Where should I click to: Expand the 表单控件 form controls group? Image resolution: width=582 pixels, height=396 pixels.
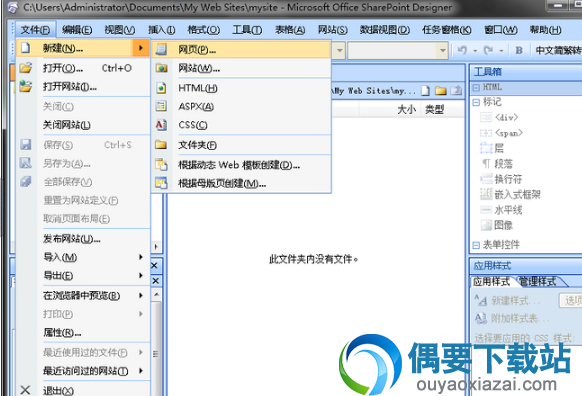pos(476,245)
